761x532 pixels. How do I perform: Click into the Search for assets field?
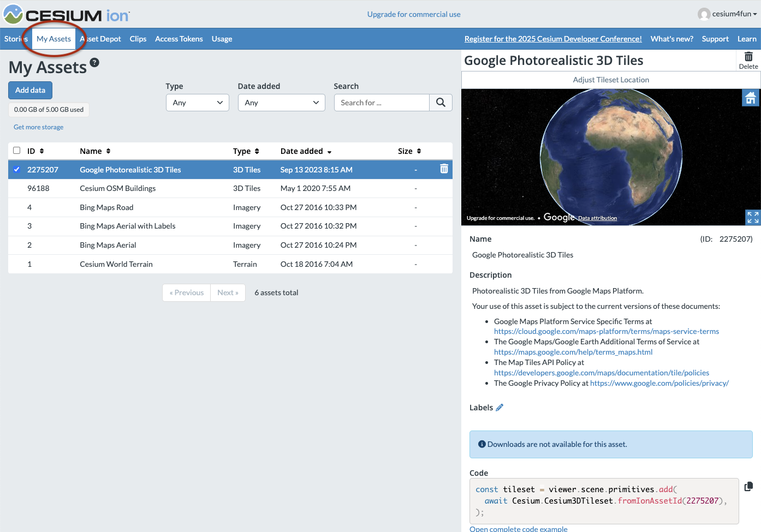point(382,103)
